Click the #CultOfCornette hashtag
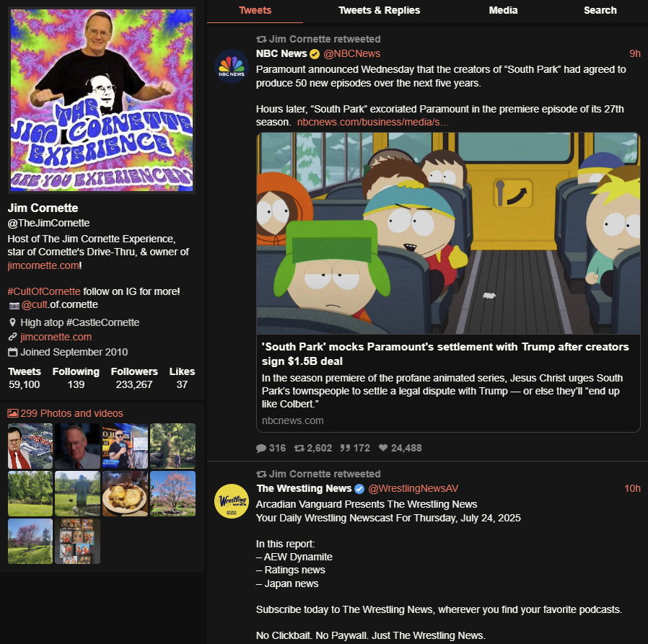This screenshot has width=648, height=644. click(44, 291)
